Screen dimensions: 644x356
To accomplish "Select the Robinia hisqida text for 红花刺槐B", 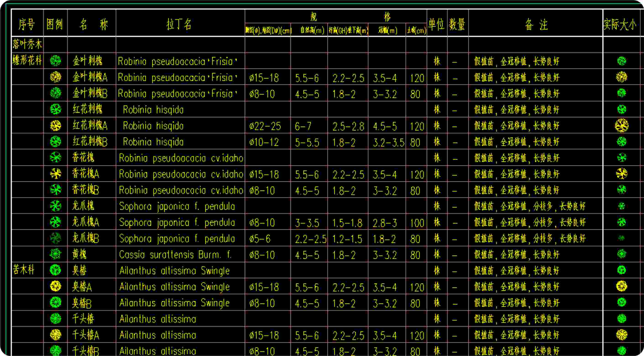I will [x=153, y=142].
